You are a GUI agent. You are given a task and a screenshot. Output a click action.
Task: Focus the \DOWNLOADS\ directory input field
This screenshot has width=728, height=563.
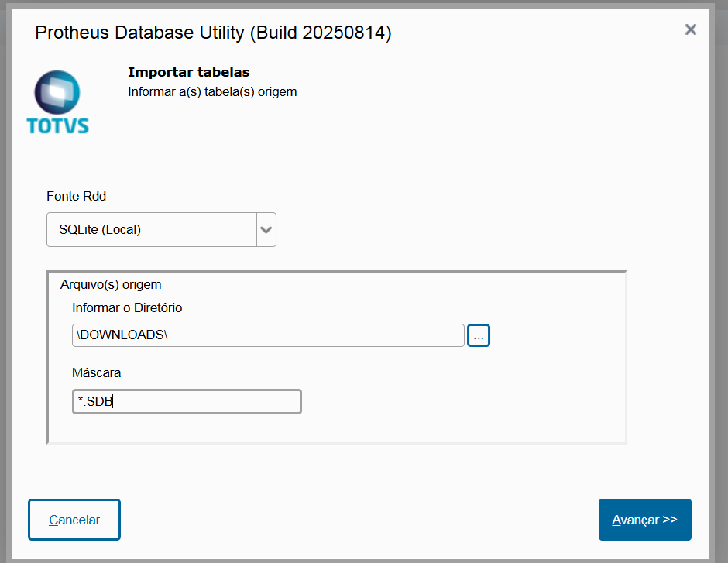(x=267, y=335)
